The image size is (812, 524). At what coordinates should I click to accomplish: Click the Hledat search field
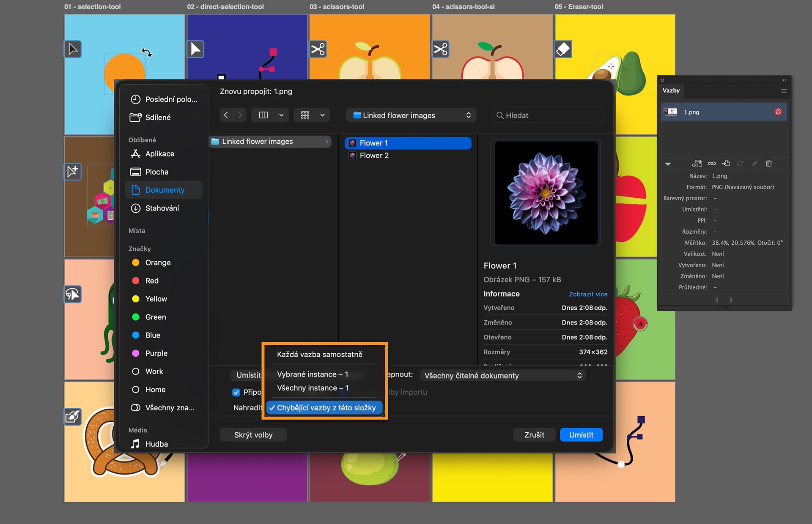click(547, 115)
